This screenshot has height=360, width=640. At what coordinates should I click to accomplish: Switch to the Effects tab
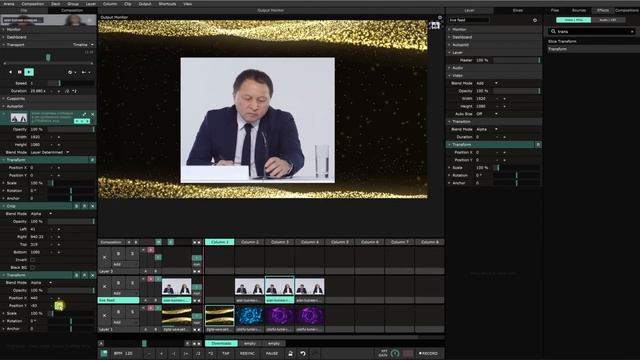point(603,10)
